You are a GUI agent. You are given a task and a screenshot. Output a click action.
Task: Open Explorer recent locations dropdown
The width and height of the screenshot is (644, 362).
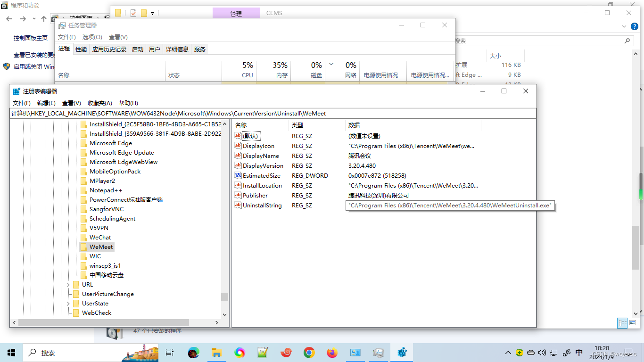tap(34, 19)
